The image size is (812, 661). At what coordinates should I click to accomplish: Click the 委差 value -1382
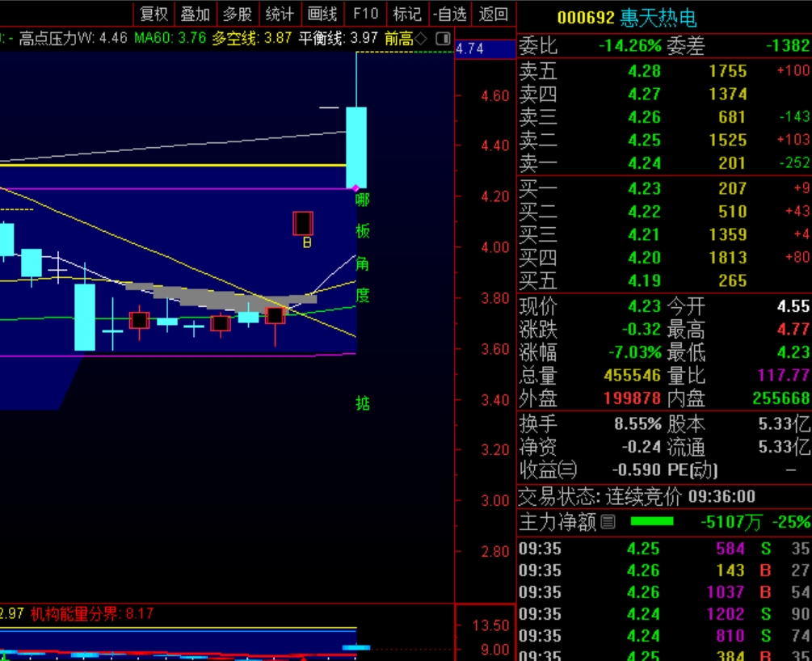click(x=787, y=46)
